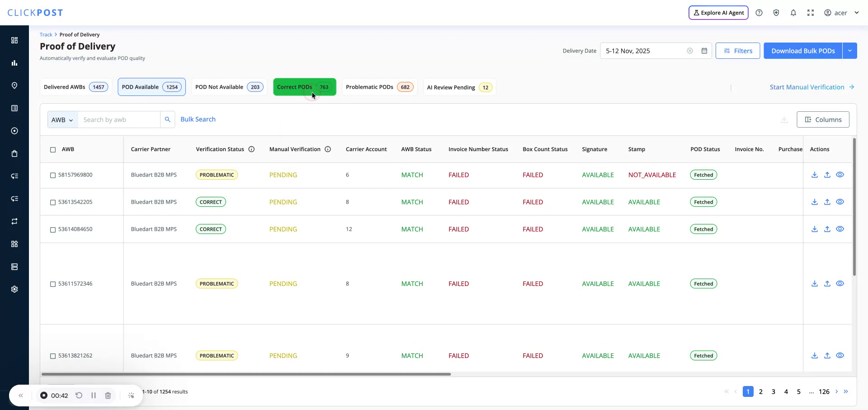The image size is (868, 410).
Task: Select checkbox for AWB 58157969800
Action: coord(53,175)
